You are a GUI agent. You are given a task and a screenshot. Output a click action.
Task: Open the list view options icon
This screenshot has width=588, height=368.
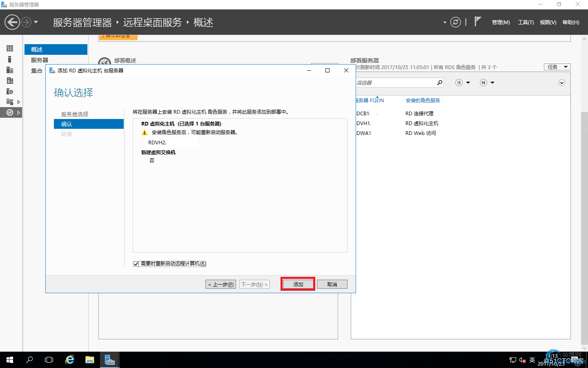point(459,83)
